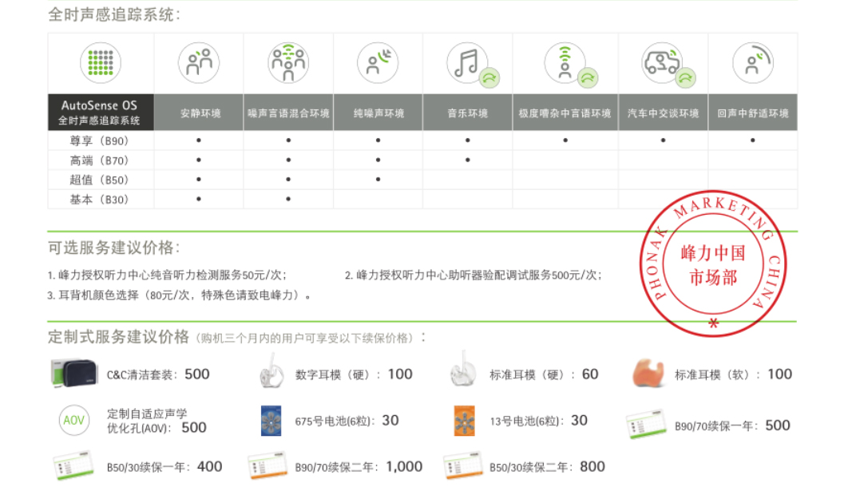Select the pure noise environment (纯噪声环境) icon
Viewport: 868px width, 495px height.
coord(378,62)
